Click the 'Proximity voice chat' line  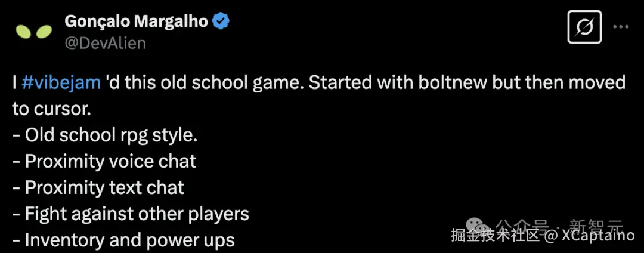coord(104,161)
